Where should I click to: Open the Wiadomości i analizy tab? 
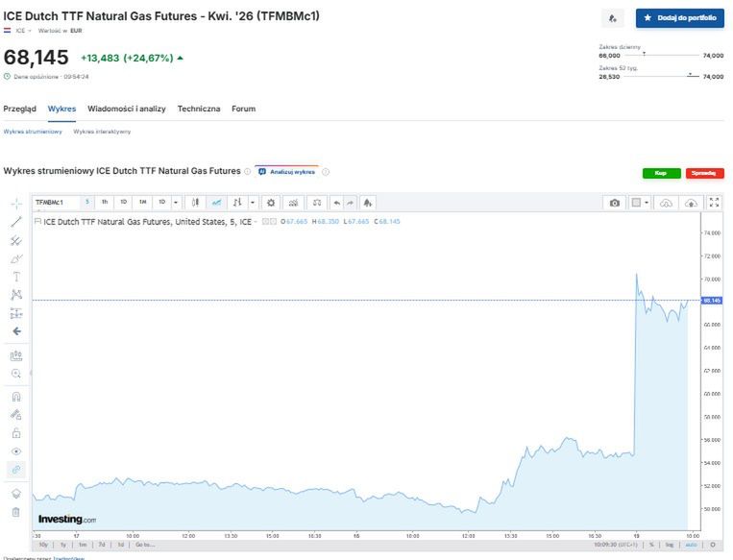127,109
